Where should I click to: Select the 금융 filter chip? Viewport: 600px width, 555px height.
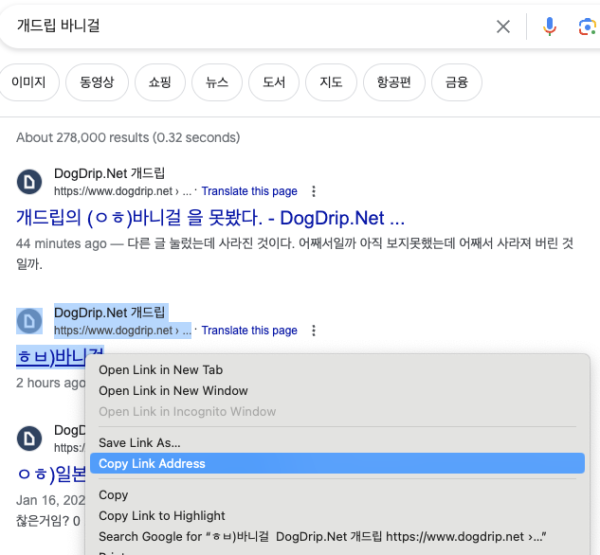click(457, 82)
